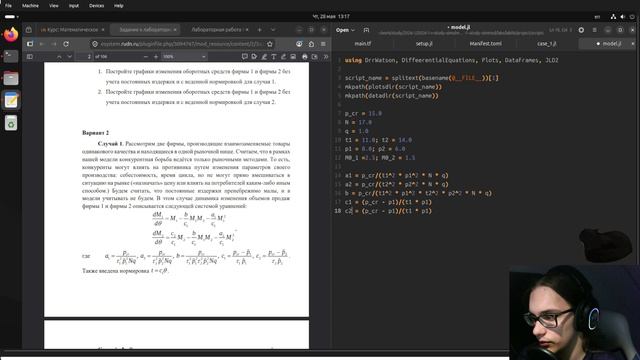Expand the Open recent files arrow
Screen dimensions: 640x360
353,30
